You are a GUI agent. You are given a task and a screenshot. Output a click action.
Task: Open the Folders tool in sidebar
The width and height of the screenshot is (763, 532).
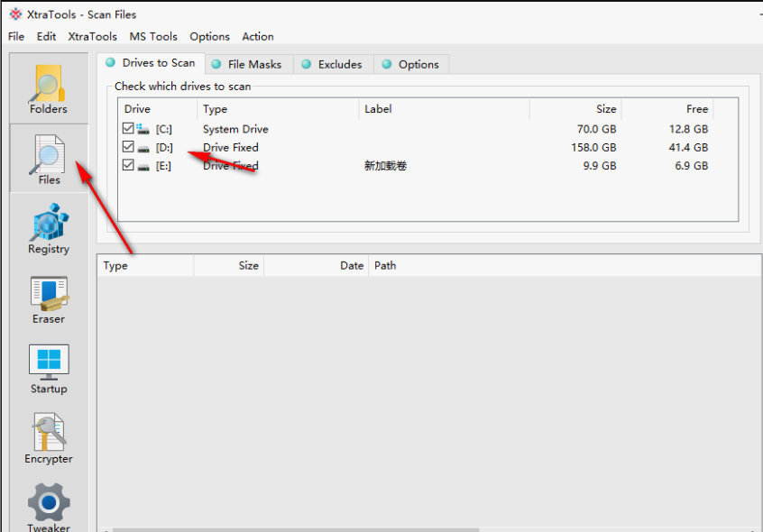point(49,89)
